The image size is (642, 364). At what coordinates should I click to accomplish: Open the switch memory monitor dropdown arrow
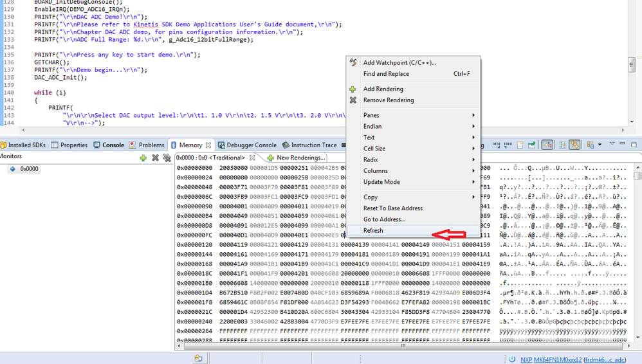click(600, 145)
